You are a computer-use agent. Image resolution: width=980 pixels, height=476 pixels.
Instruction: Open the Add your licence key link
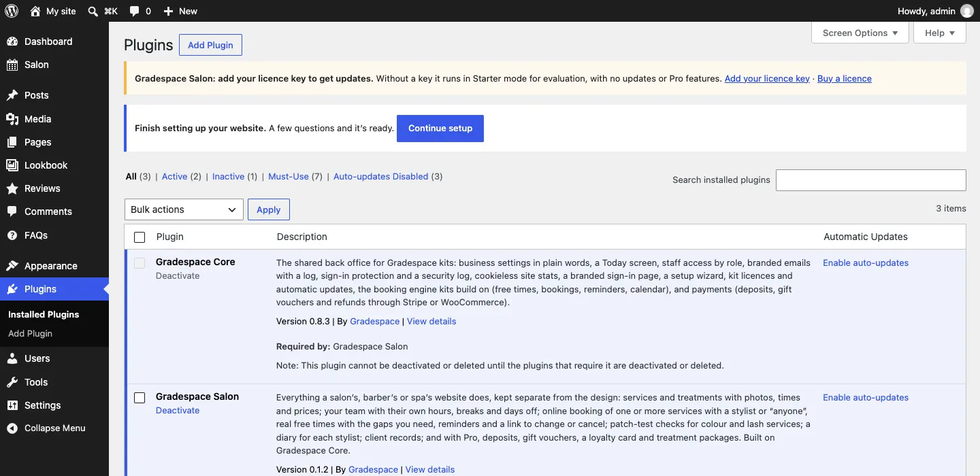(767, 78)
